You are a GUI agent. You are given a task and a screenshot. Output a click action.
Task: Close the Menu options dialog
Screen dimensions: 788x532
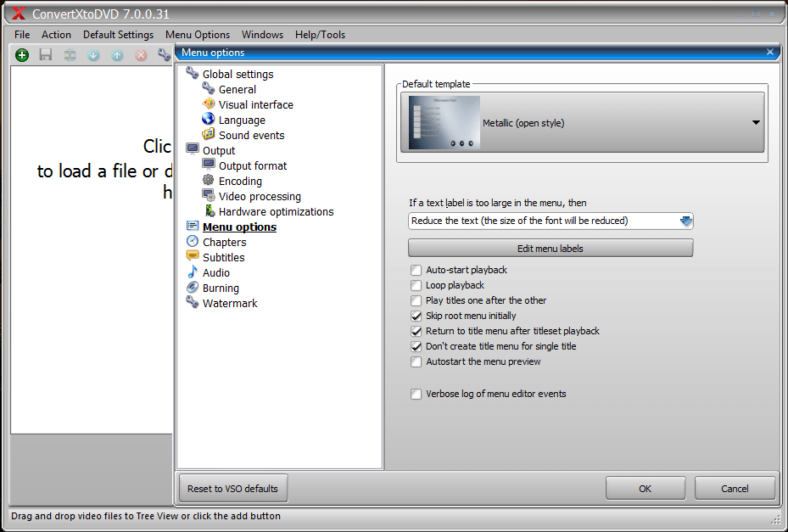770,52
